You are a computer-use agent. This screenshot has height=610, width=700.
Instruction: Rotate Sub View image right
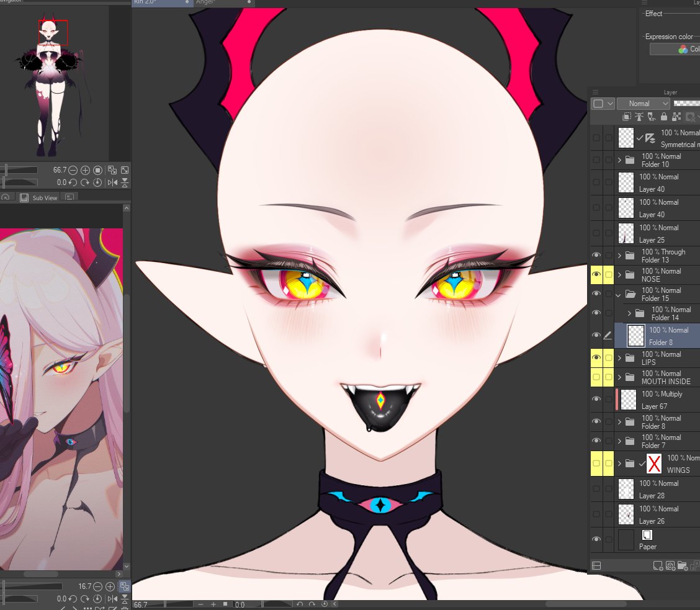[85, 599]
